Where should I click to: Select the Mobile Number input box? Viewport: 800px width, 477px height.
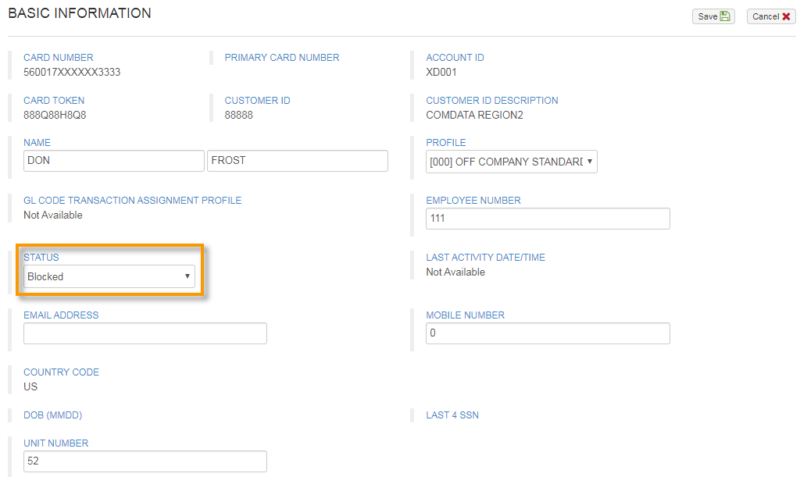pyautogui.click(x=547, y=334)
